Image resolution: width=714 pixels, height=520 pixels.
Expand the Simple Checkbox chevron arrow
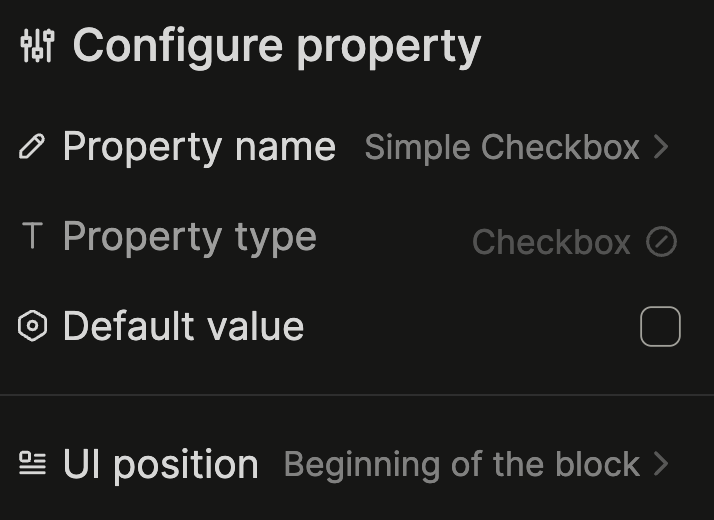(661, 147)
